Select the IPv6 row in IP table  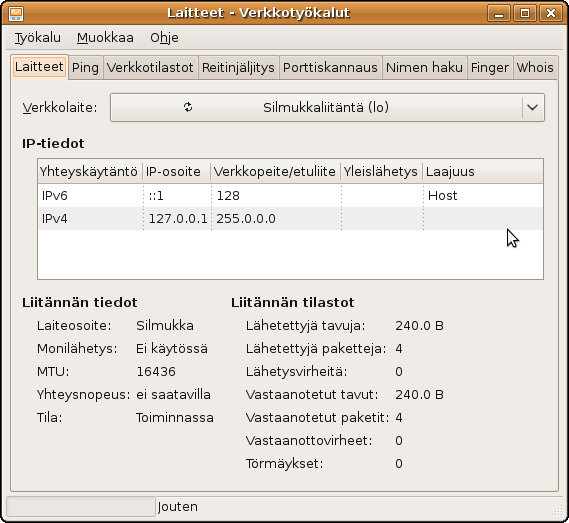pyautogui.click(x=290, y=196)
